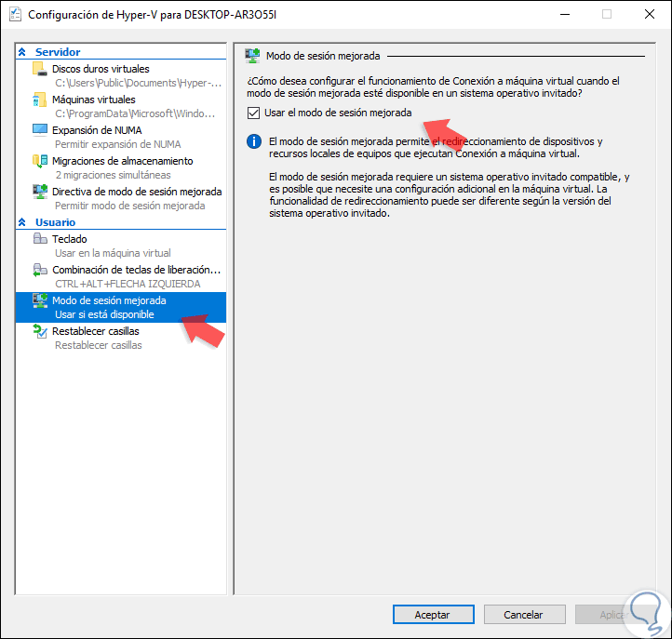Click 'Permitir modo de sesión mejorada' subtitle
Viewport: 672px width, 639px height.
pyautogui.click(x=130, y=206)
